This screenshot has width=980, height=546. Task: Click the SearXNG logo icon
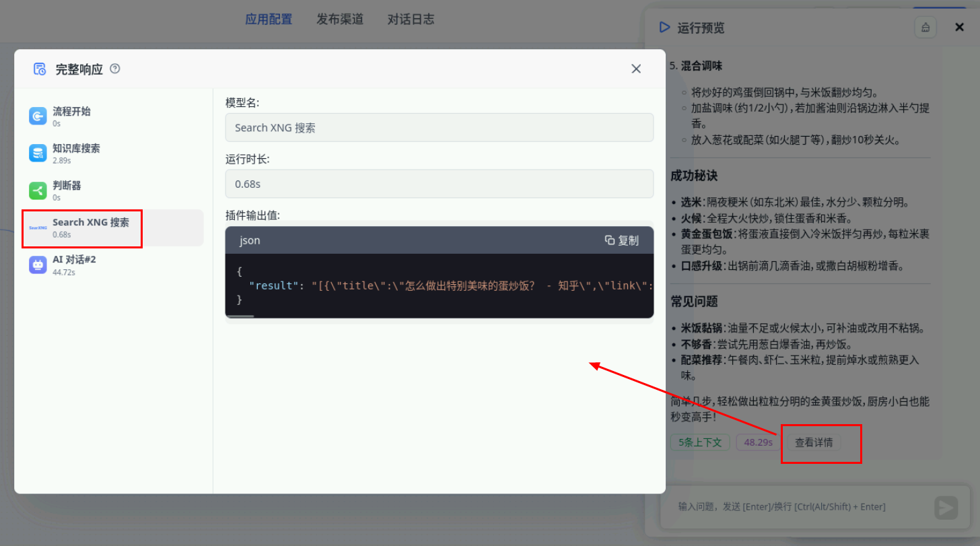38,228
